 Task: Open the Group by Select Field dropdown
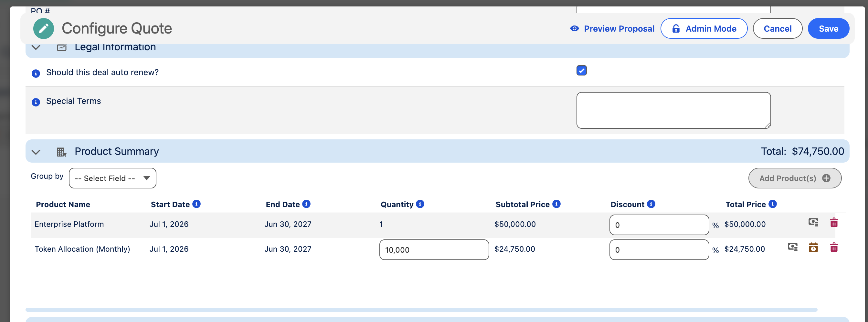112,178
